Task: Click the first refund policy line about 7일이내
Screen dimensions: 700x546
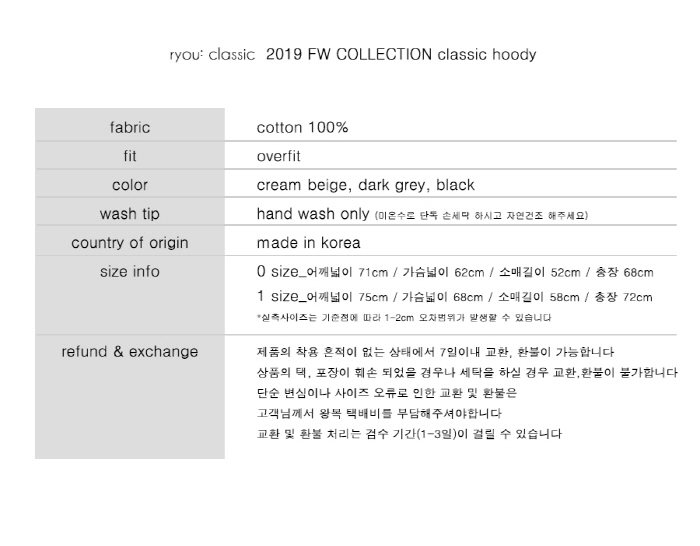Action: [x=435, y=352]
